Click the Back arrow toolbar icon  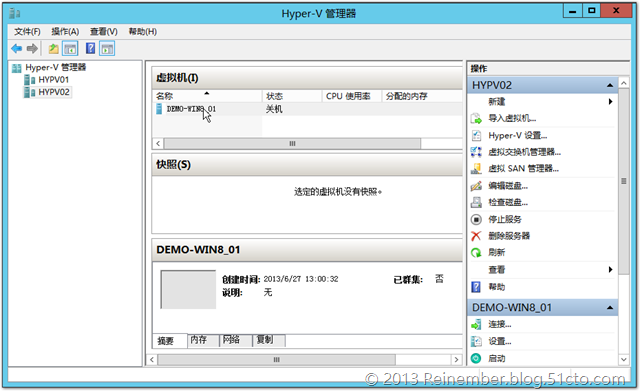pyautogui.click(x=16, y=49)
